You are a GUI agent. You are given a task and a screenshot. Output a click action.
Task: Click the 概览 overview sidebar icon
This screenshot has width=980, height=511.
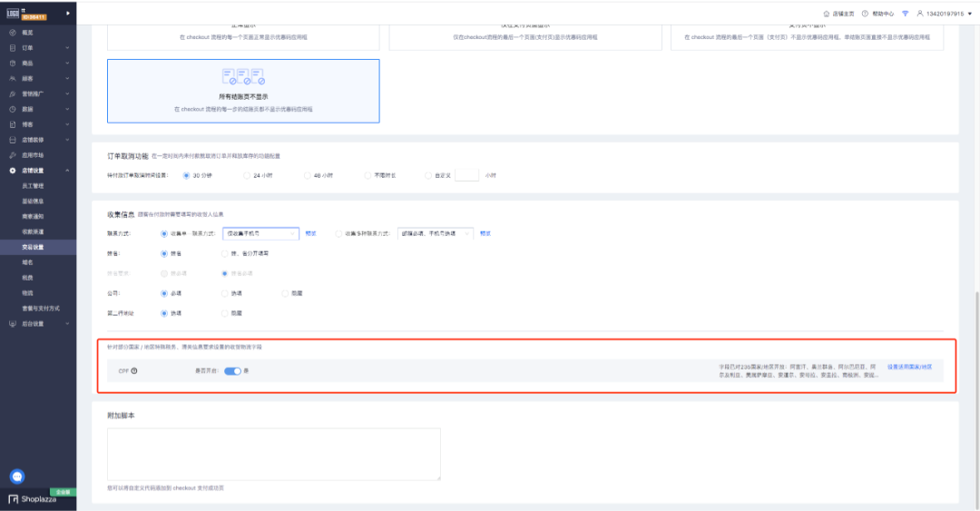(x=13, y=32)
